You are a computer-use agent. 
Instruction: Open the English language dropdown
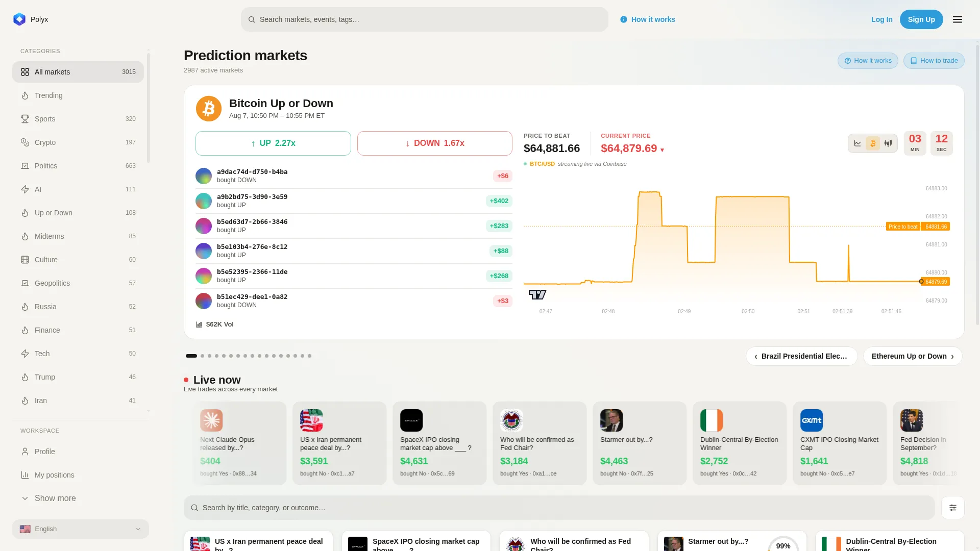click(81, 529)
